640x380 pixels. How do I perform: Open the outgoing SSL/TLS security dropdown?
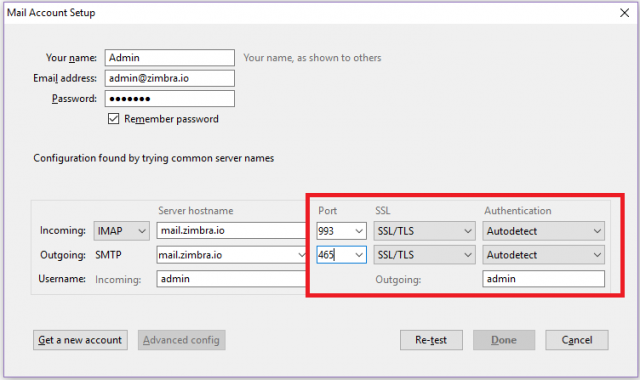(x=424, y=255)
